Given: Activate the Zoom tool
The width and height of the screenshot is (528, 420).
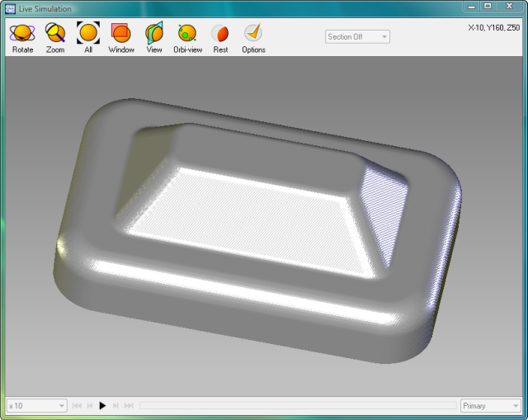Looking at the screenshot, I should [55, 38].
